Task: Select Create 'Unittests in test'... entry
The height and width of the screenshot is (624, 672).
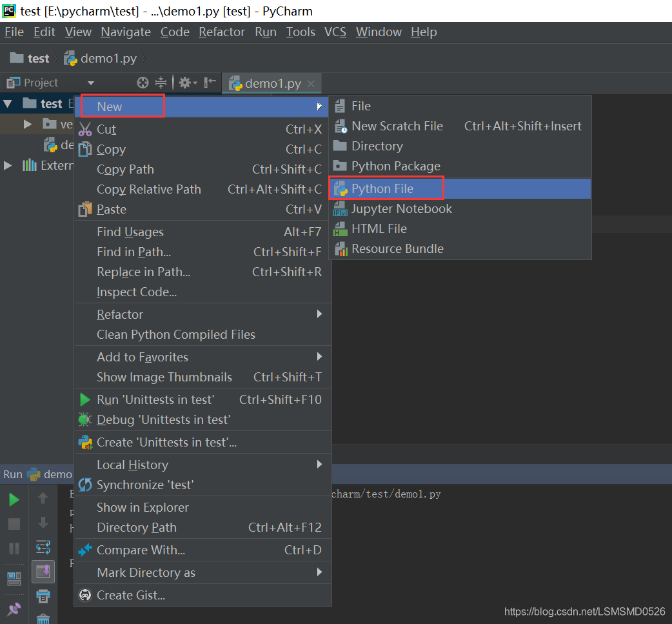Action: point(203,442)
